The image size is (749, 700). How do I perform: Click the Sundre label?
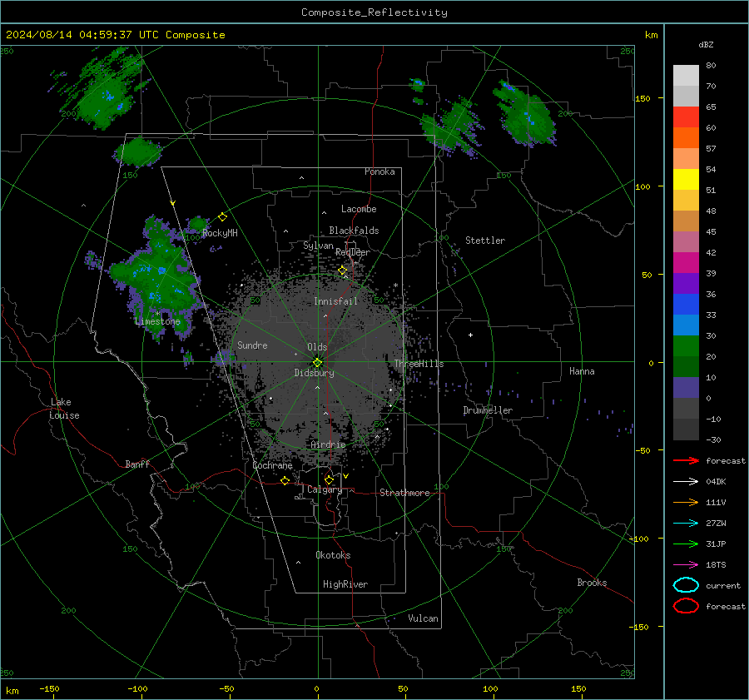[x=252, y=345]
